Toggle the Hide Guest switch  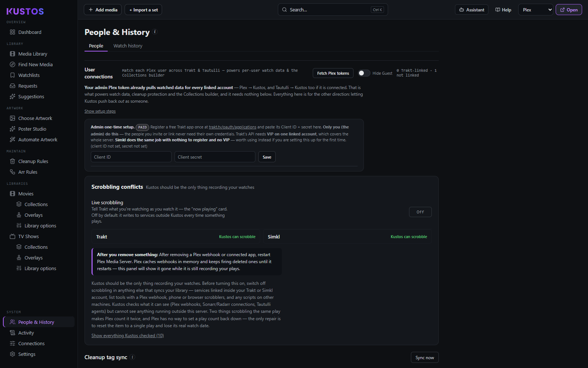tap(364, 73)
